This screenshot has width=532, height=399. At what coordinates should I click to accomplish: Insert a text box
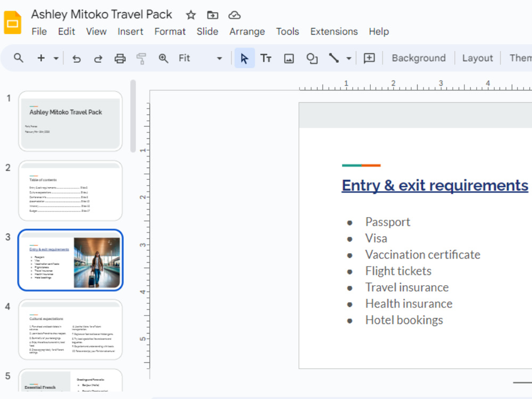click(x=265, y=59)
